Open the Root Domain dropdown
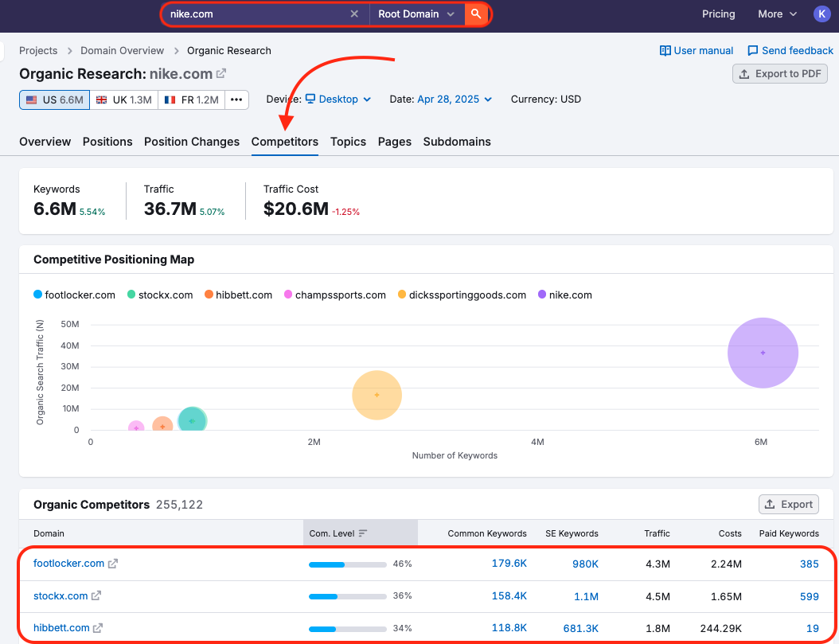The image size is (839, 644). coord(417,14)
